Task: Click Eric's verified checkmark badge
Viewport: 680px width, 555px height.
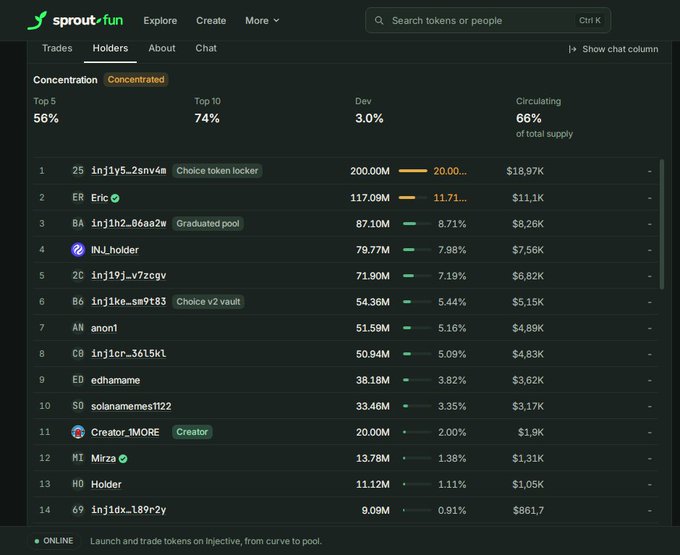Action: (x=115, y=198)
